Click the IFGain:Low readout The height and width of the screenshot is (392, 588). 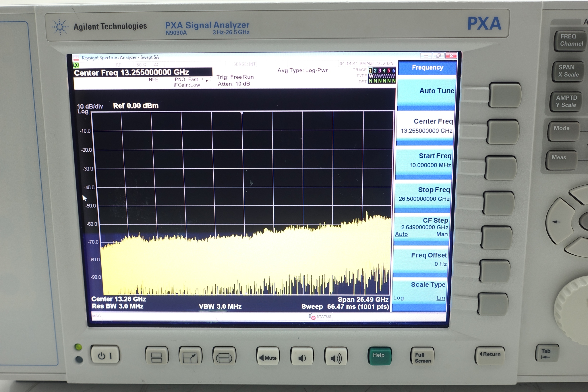click(x=187, y=85)
